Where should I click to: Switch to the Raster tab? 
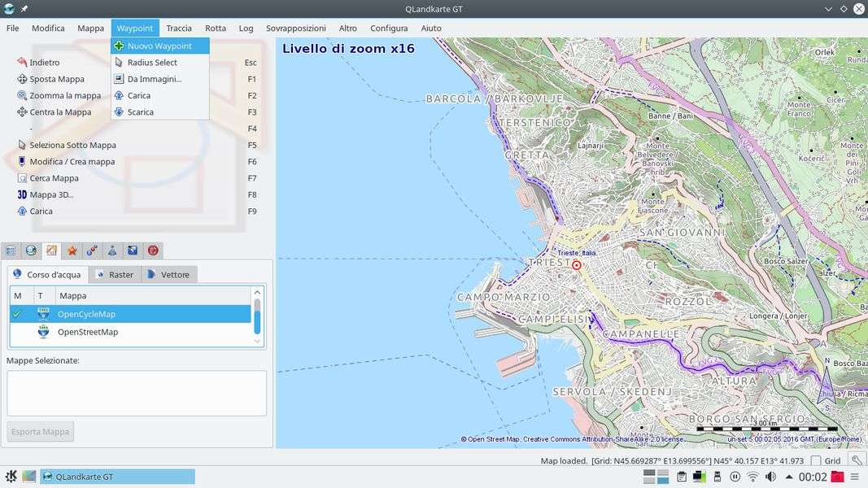[x=115, y=275]
